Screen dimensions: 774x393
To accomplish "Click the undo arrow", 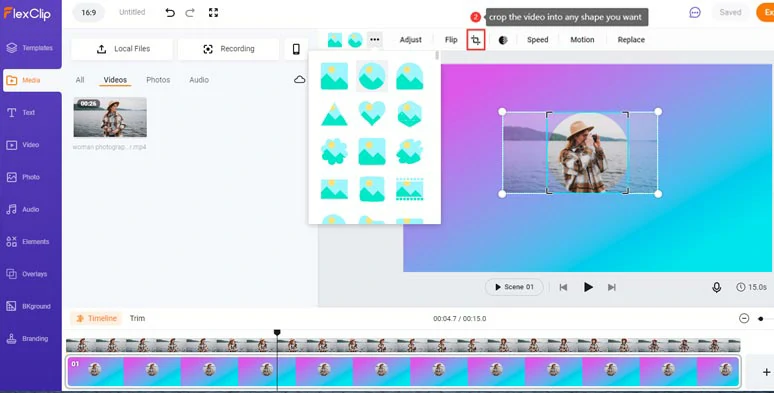I will click(x=170, y=13).
